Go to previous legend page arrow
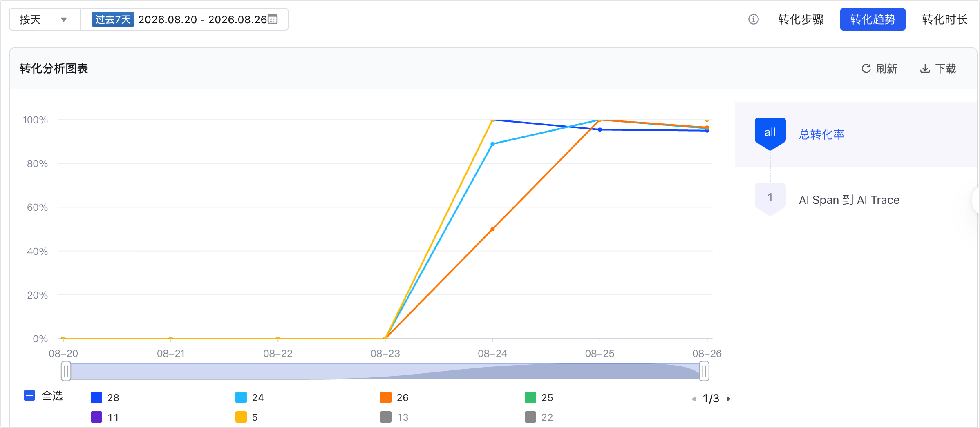Viewport: 980px width, 428px height. tap(694, 399)
